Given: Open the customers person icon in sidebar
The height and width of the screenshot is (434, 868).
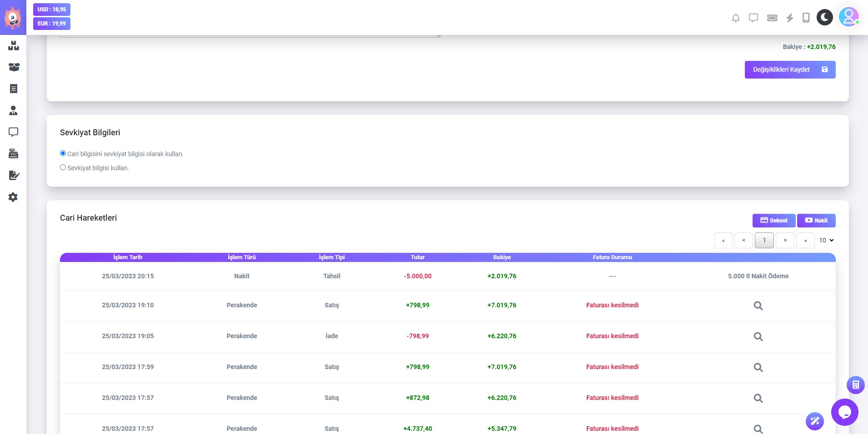Looking at the screenshot, I should [x=13, y=110].
